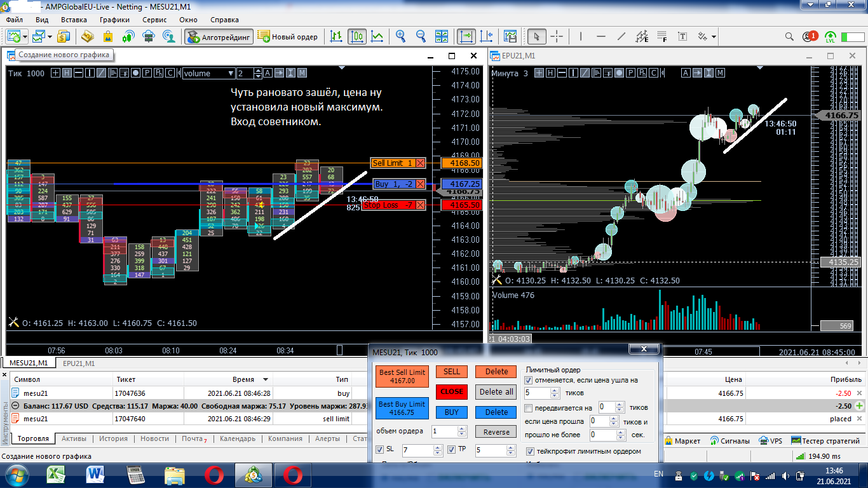Select the arrow cursor tool
This screenshot has width=868, height=488.
click(x=536, y=36)
